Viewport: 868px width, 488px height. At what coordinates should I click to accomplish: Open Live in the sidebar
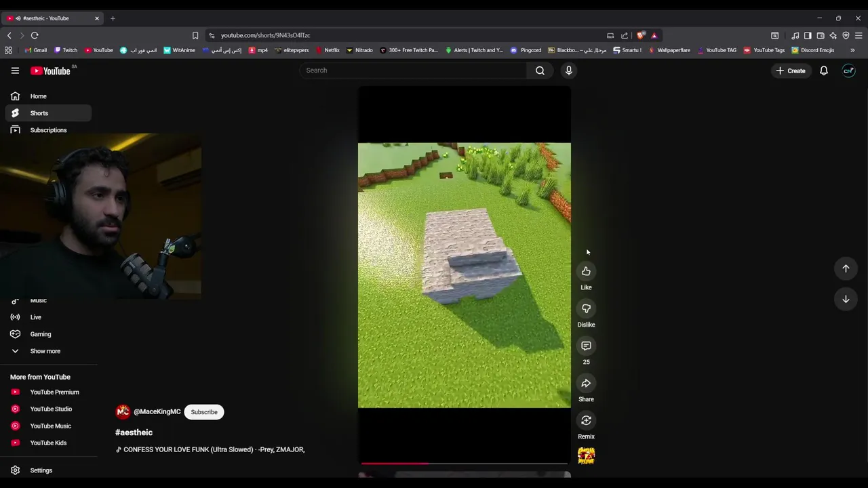(48, 317)
